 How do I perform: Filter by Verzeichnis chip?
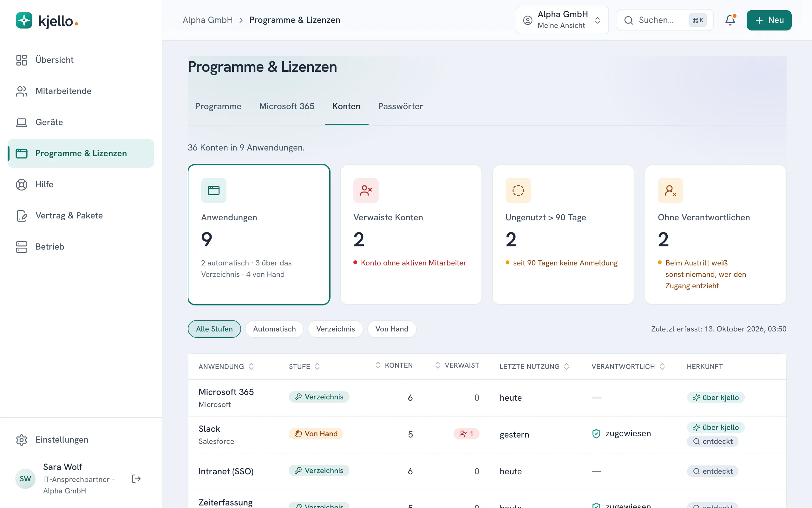[x=335, y=329]
